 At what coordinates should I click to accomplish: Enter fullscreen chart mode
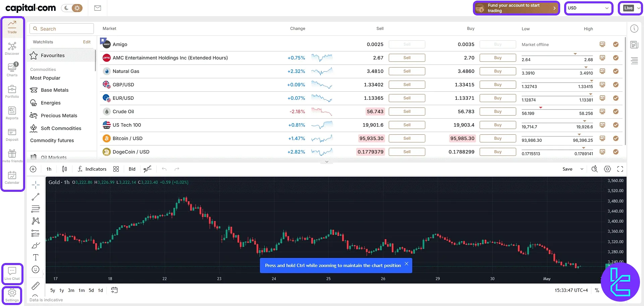tap(620, 169)
